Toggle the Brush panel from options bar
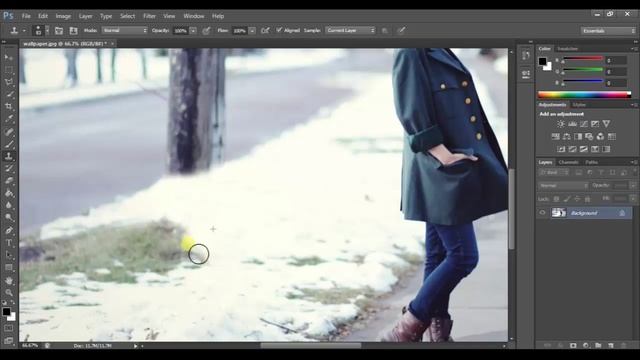This screenshot has height=360, width=640. pos(59,31)
